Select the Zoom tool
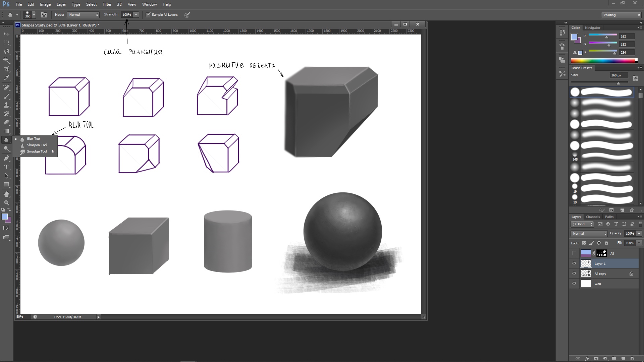 coord(6,203)
